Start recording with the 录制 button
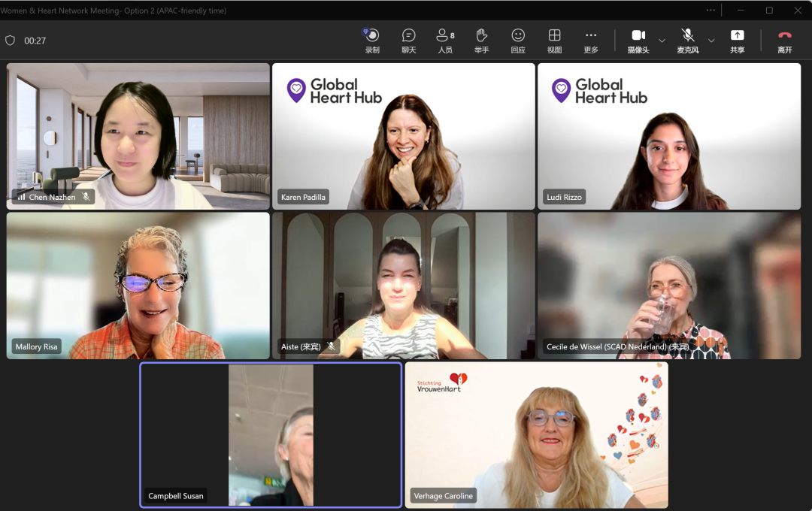The image size is (812, 511). click(x=372, y=41)
